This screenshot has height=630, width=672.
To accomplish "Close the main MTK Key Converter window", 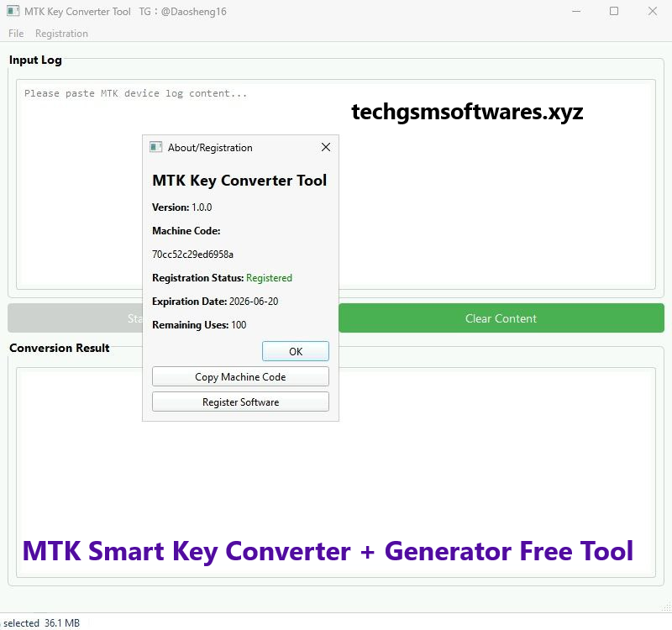I will pos(653,11).
